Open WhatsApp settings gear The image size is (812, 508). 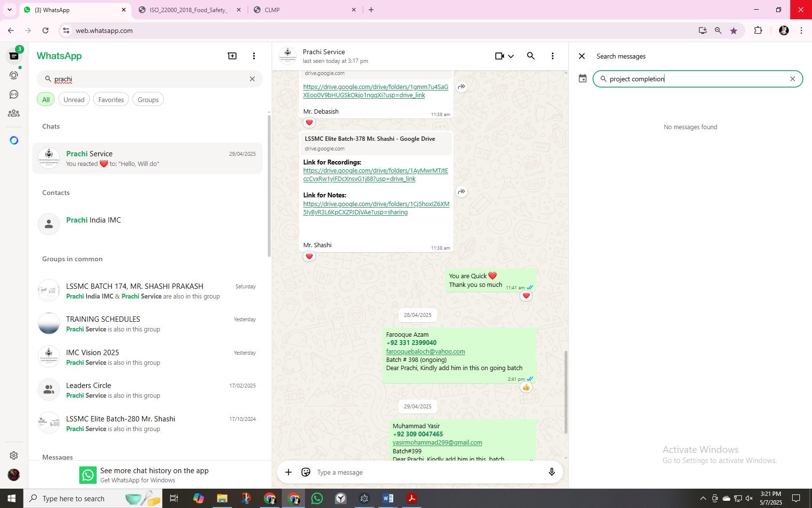point(14,455)
